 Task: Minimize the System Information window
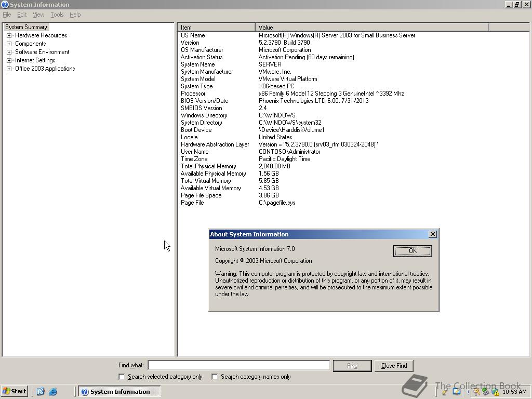(509, 4)
